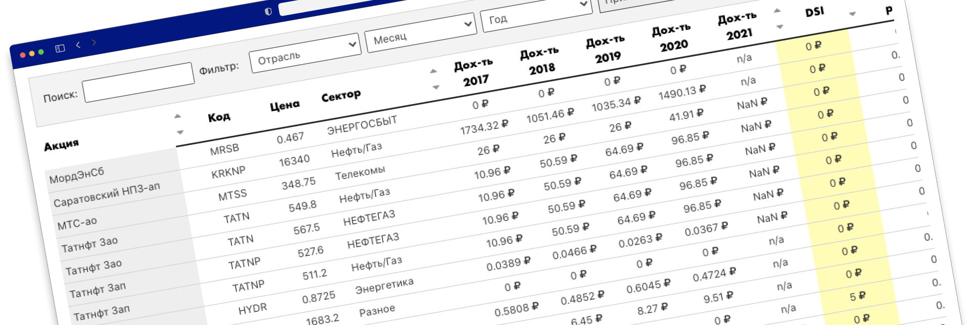
Task: Click ticker code HYDR
Action: point(253,309)
